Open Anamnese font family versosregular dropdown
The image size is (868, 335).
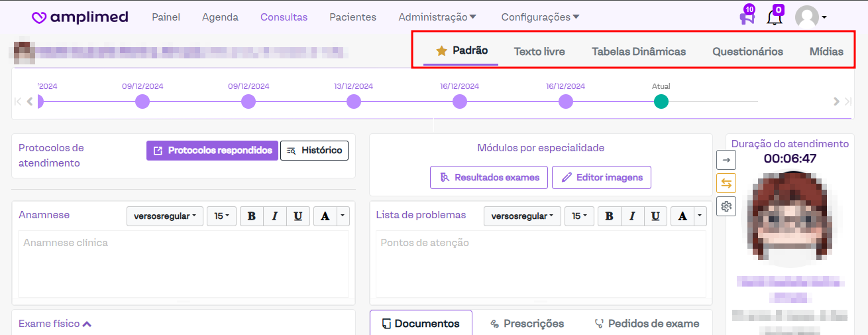point(164,216)
